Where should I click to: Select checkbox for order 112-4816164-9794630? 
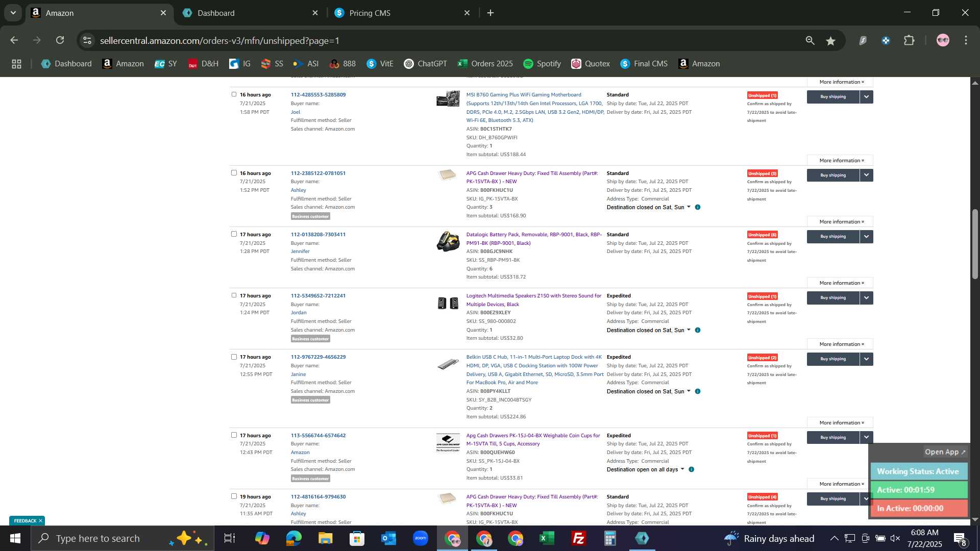[x=234, y=496]
